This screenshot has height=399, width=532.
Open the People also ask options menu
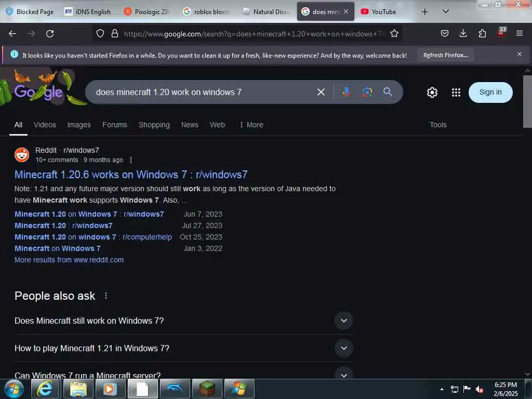coord(106,296)
